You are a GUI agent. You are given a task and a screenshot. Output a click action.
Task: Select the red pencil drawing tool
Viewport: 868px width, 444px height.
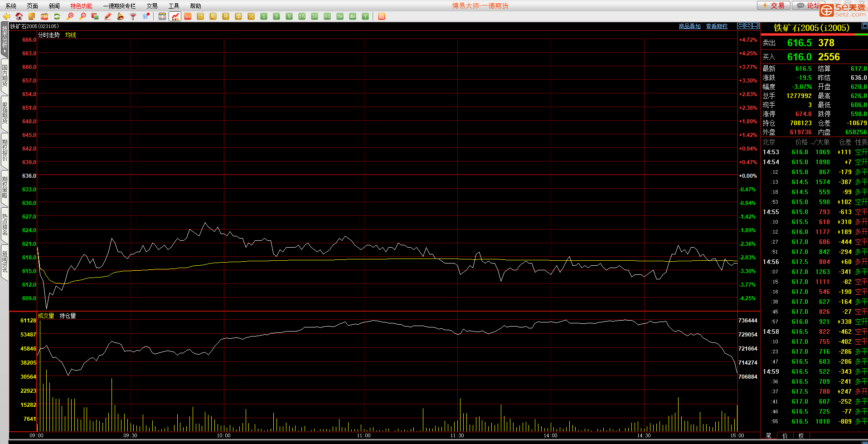point(108,16)
